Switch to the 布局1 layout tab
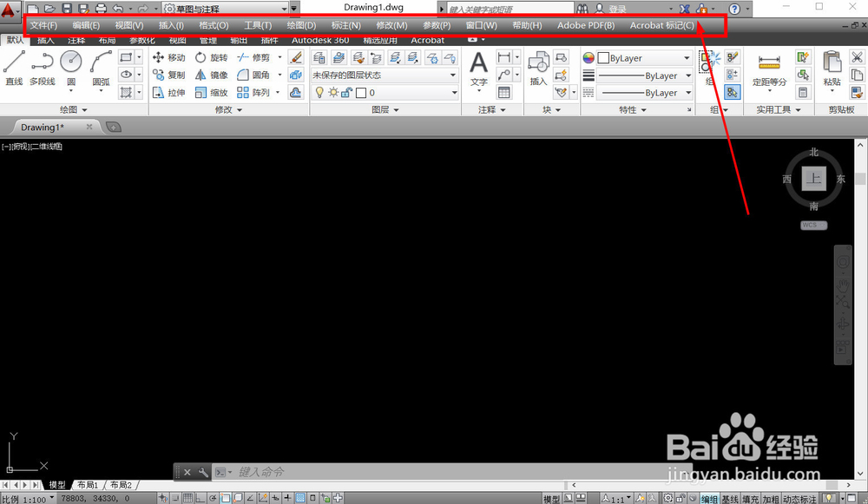868x504 pixels. point(88,485)
